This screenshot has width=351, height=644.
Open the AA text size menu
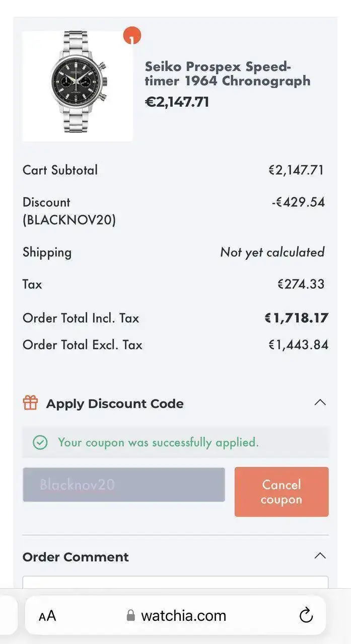coord(47,616)
